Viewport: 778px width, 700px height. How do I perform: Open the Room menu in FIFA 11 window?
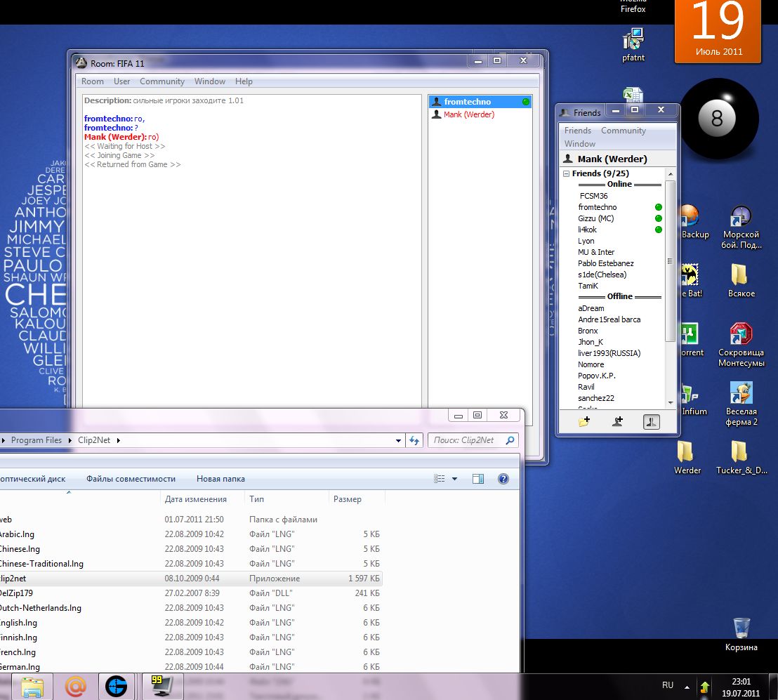tap(92, 81)
